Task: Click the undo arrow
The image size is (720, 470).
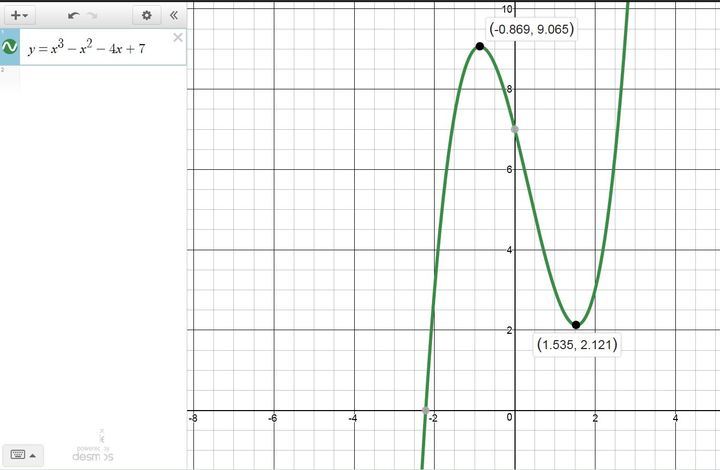Action: 73,15
